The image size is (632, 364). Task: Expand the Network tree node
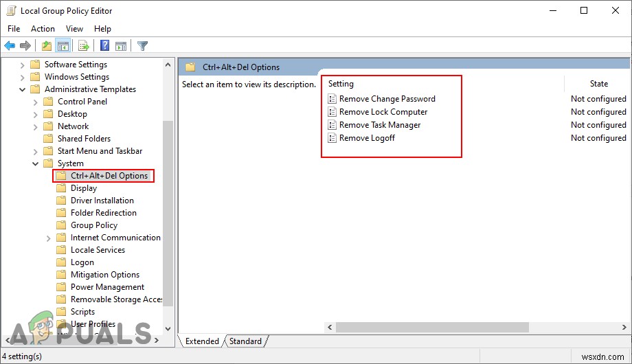click(x=35, y=127)
